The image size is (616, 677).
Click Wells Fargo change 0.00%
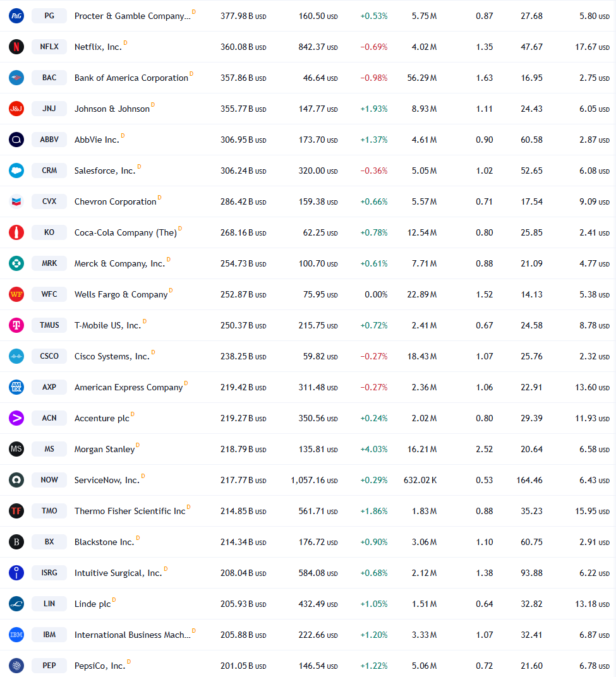click(x=376, y=294)
